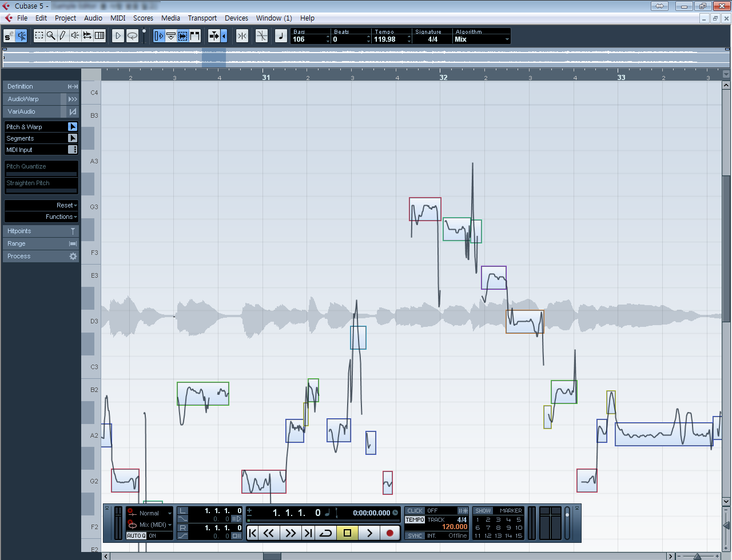Click the Process gear icon
This screenshot has width=732, height=560.
coord(73,257)
